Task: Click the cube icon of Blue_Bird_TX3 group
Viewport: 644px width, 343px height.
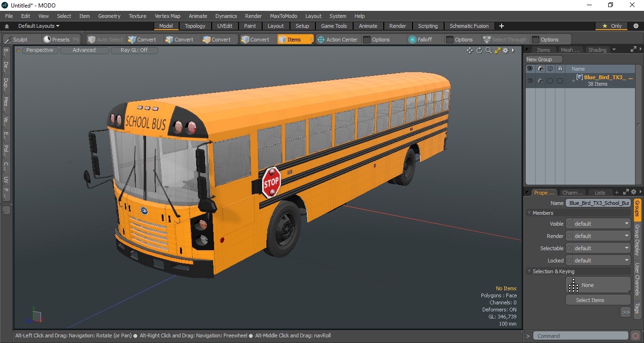Action: point(580,77)
